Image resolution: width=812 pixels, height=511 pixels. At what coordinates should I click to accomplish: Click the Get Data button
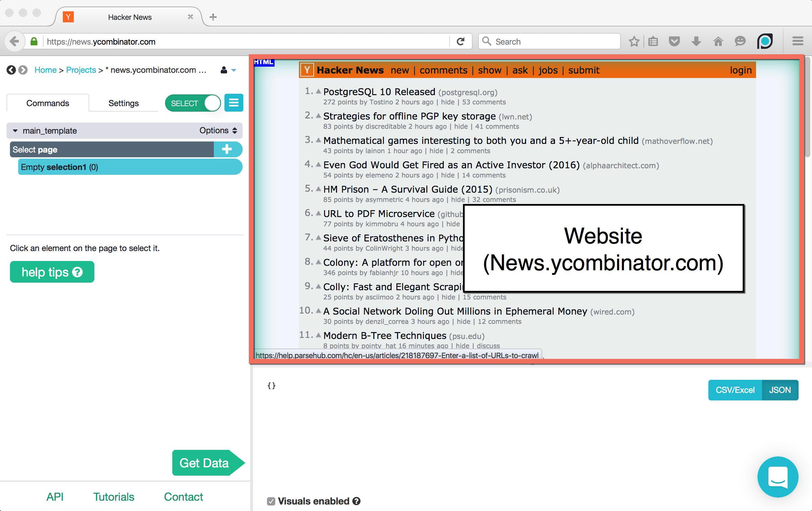point(204,463)
